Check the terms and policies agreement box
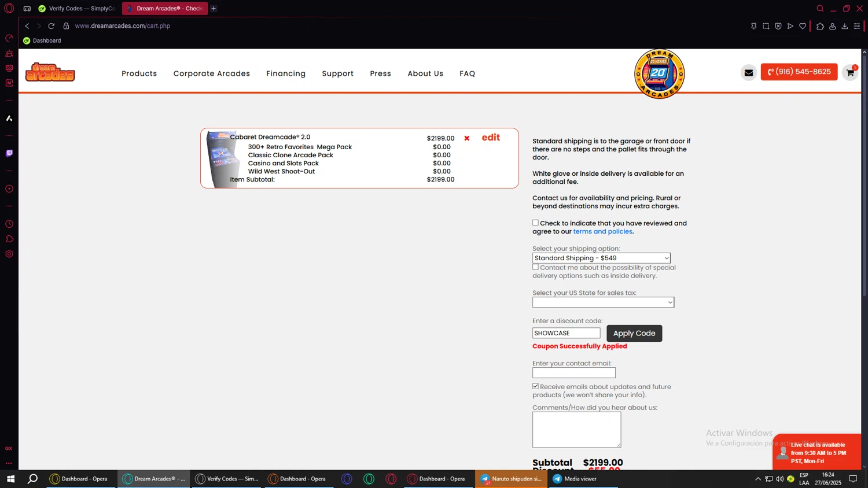This screenshot has height=488, width=868. coord(535,223)
